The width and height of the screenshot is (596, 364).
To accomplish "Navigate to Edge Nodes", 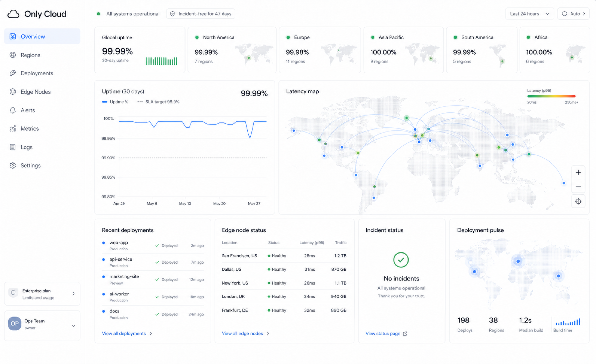I will pos(42,92).
